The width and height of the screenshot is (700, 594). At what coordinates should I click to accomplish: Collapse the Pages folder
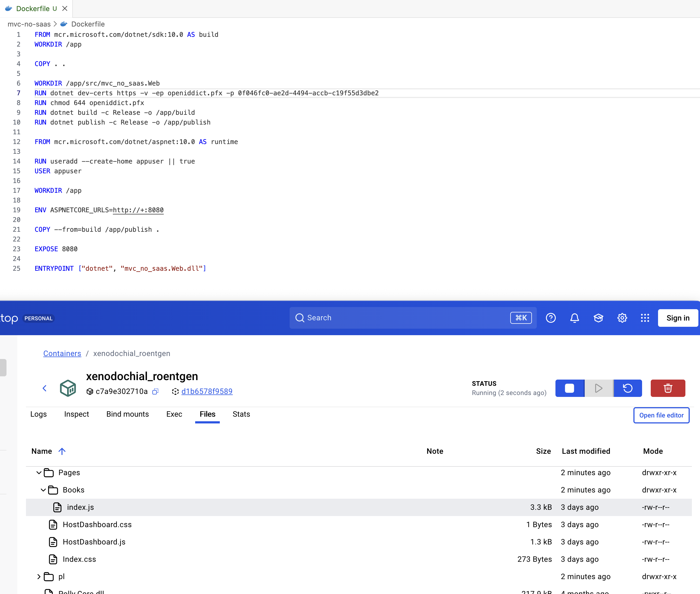(x=39, y=472)
